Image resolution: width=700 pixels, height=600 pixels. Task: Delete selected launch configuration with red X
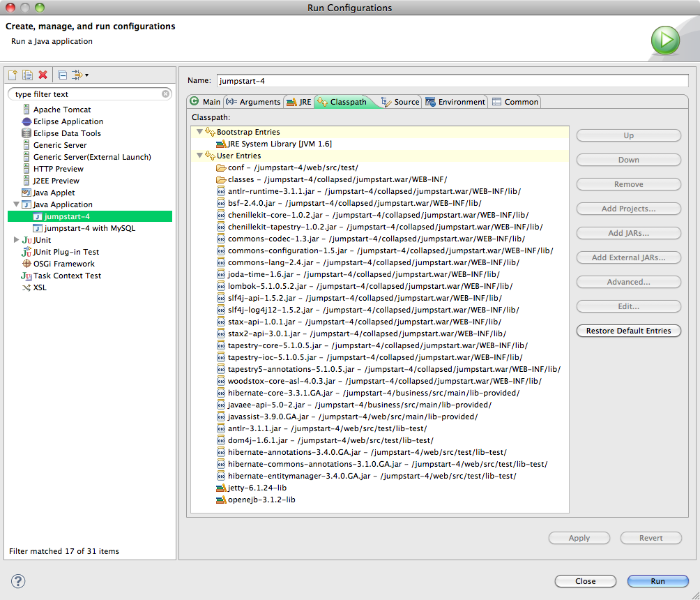43,75
